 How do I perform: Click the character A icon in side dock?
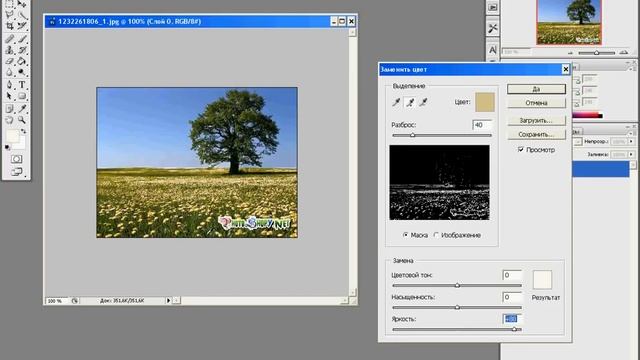[x=493, y=50]
